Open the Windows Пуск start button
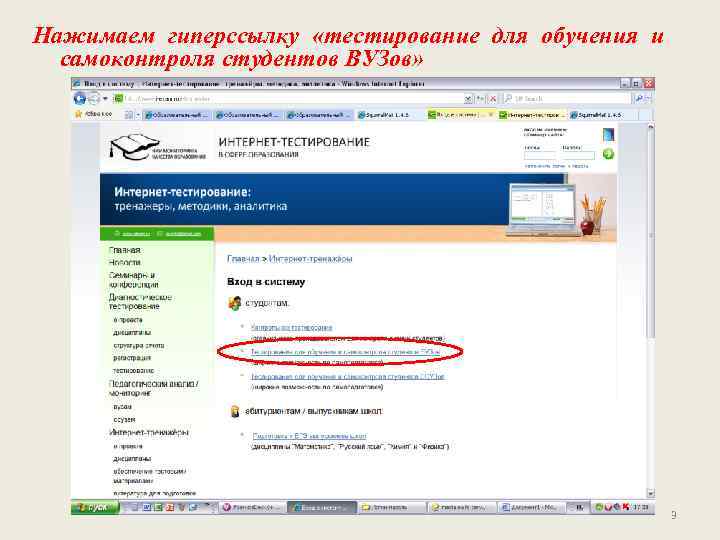 click(x=95, y=507)
